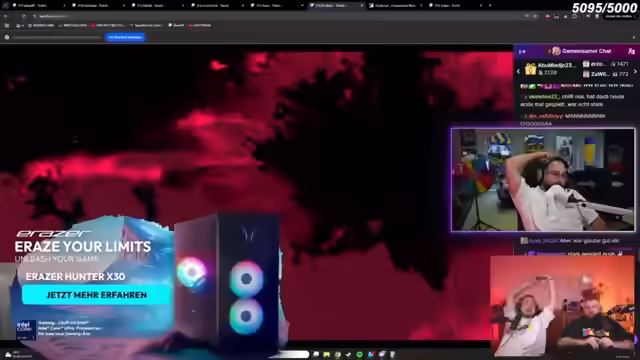This screenshot has height=360, width=640.
Task: Open the chat community users icon
Action: (631, 51)
